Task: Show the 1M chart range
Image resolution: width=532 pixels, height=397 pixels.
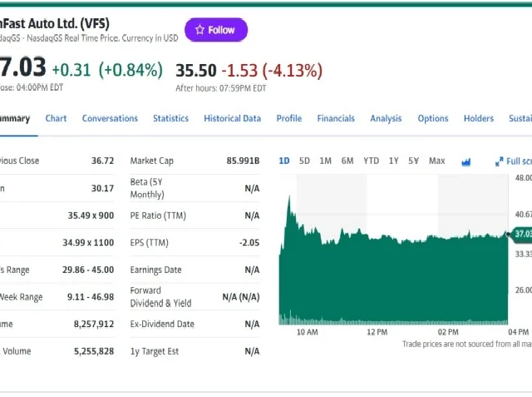Action: click(x=325, y=161)
